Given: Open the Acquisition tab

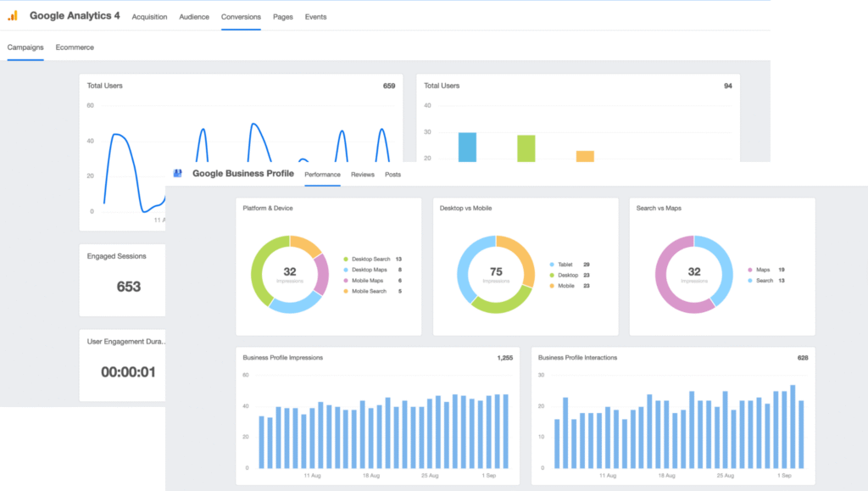Looking at the screenshot, I should click(149, 17).
